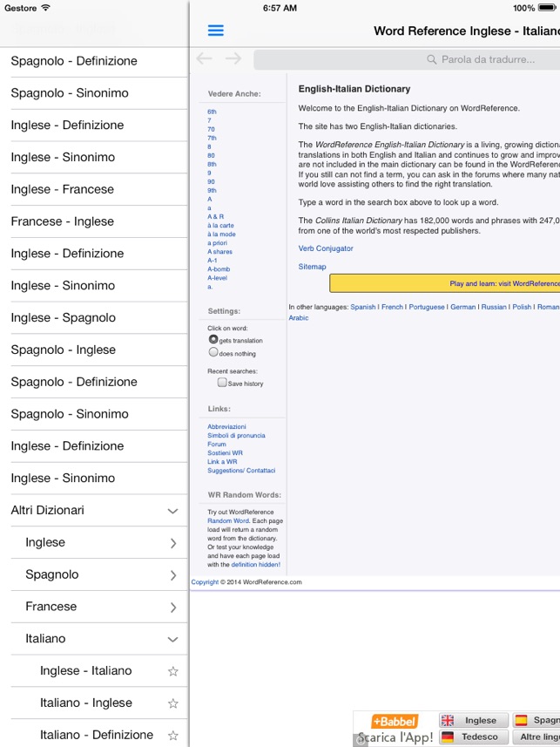The width and height of the screenshot is (560, 747).
Task: Click the yellow Play and learn banner
Action: point(445,283)
